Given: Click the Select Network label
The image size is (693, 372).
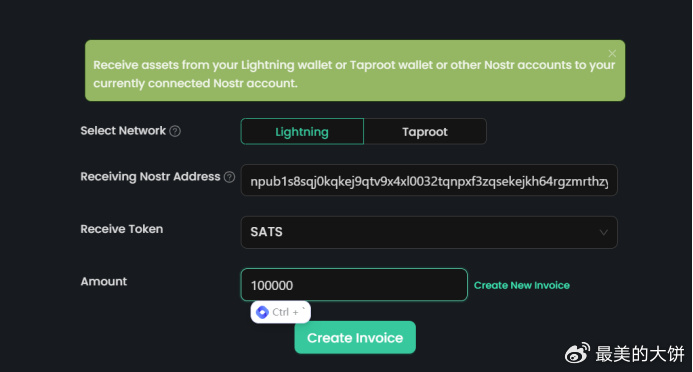Looking at the screenshot, I should click(x=123, y=131).
